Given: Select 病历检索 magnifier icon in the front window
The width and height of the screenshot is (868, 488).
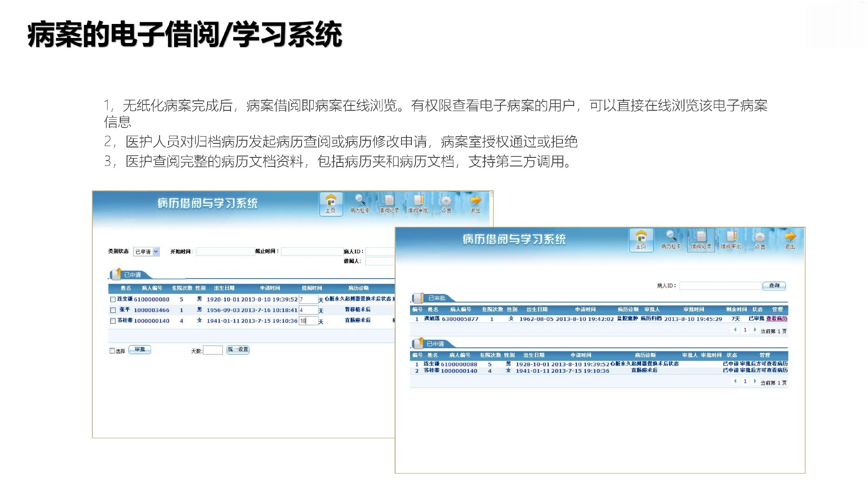Looking at the screenshot, I should click(671, 240).
